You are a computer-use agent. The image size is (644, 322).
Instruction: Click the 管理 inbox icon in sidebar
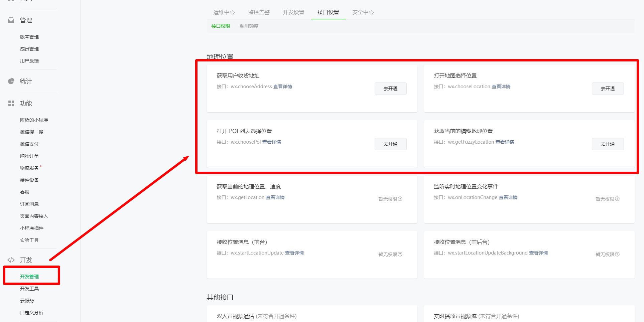(x=11, y=20)
